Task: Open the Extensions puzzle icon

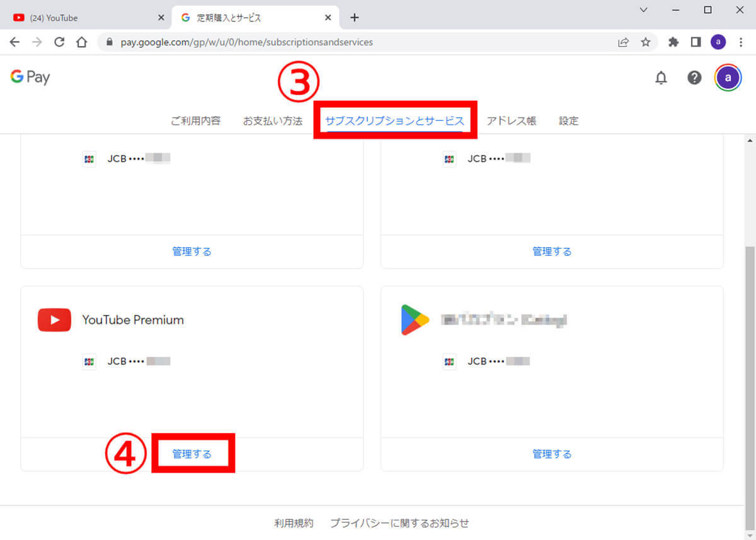Action: click(x=673, y=42)
